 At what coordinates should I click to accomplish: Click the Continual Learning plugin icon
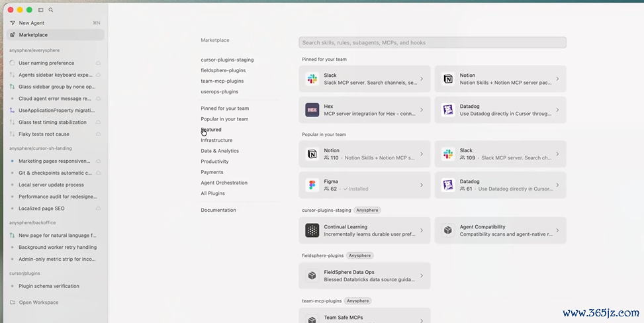pos(312,230)
